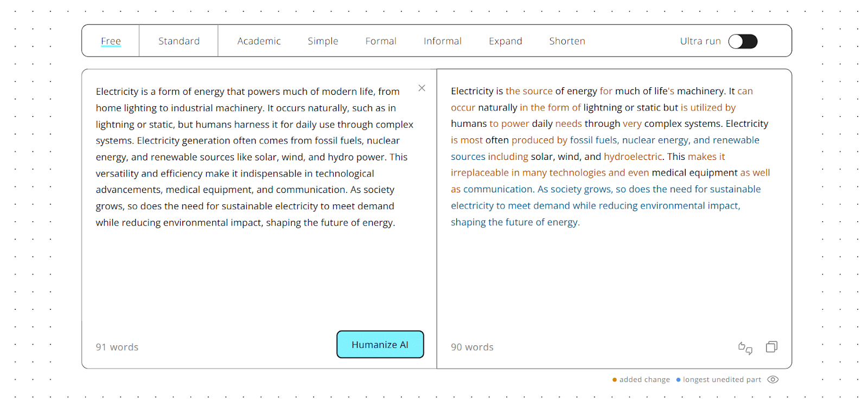Choose the Shorten option
This screenshot has height=407, width=868.
pyautogui.click(x=567, y=41)
